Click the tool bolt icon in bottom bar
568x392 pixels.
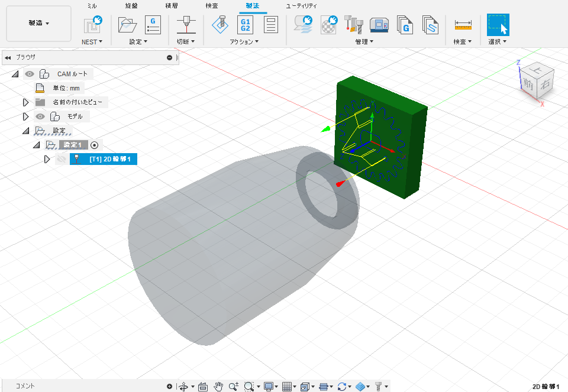378,387
